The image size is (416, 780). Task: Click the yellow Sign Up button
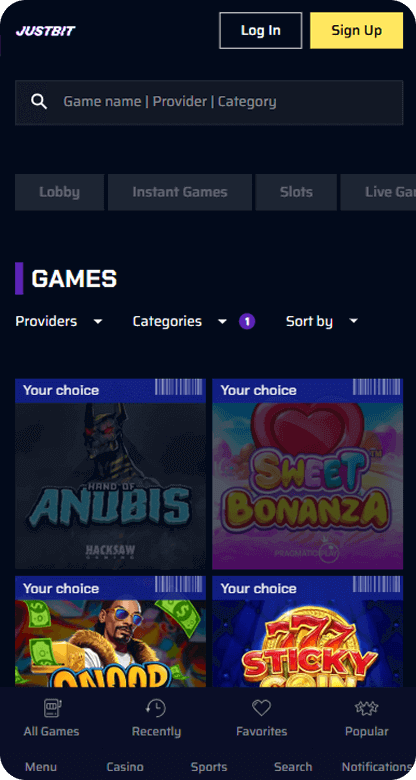[x=356, y=30]
